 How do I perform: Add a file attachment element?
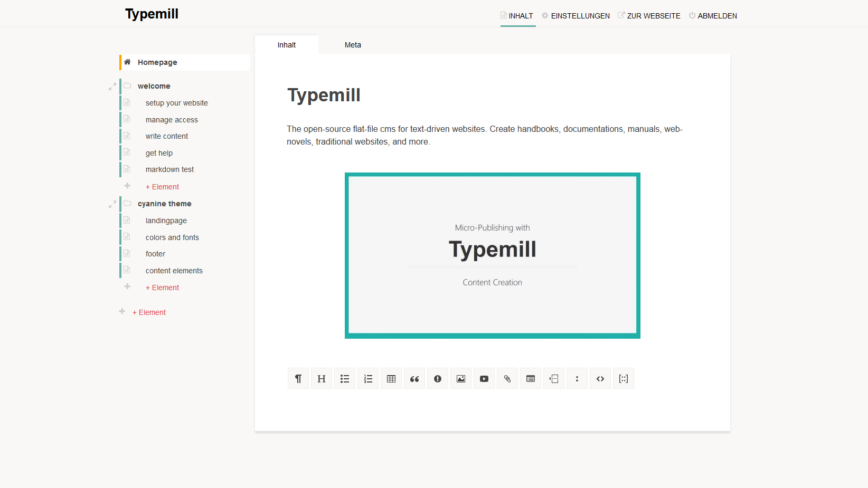point(507,378)
